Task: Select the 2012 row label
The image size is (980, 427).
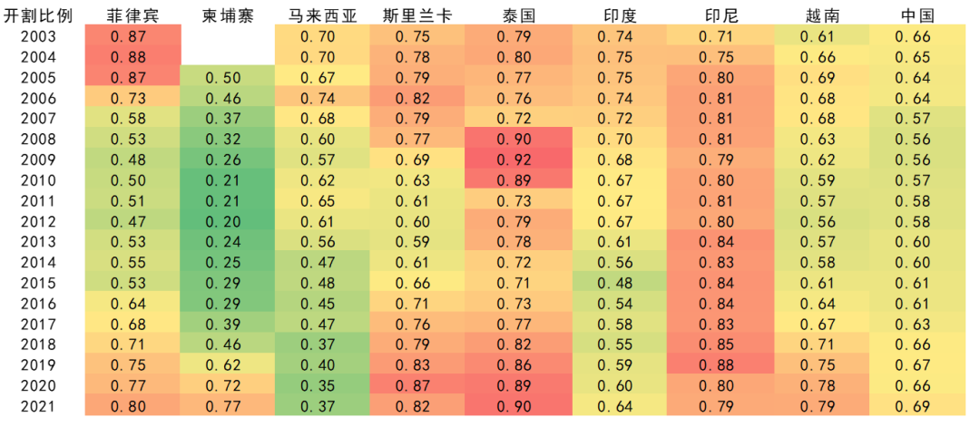Action: [x=39, y=221]
